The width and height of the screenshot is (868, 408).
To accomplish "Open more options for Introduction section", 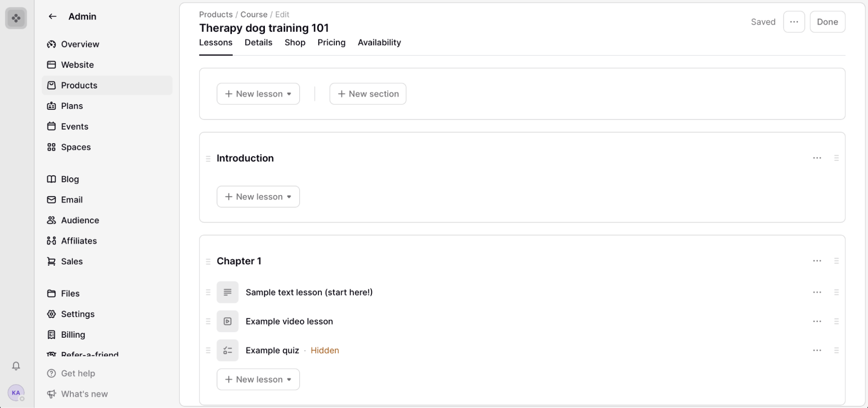I will coord(817,158).
